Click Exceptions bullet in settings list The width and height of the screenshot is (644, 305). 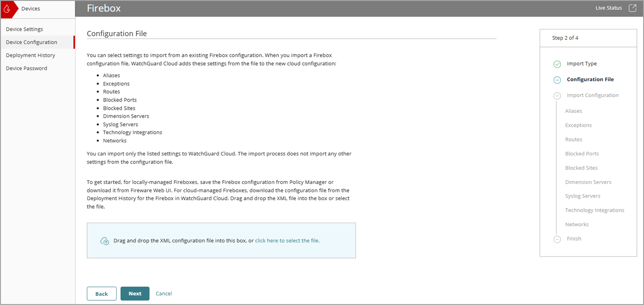[x=116, y=84]
